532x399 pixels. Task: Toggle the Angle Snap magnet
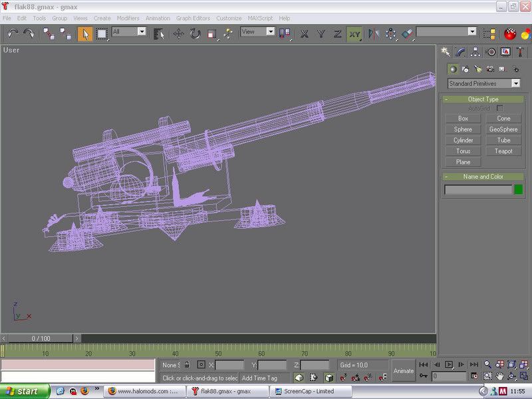[356, 377]
